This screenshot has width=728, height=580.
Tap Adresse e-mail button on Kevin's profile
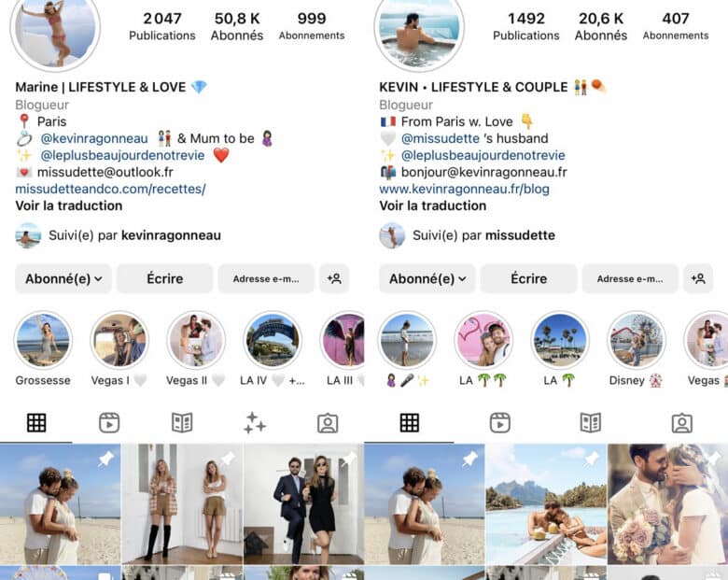[630, 279]
